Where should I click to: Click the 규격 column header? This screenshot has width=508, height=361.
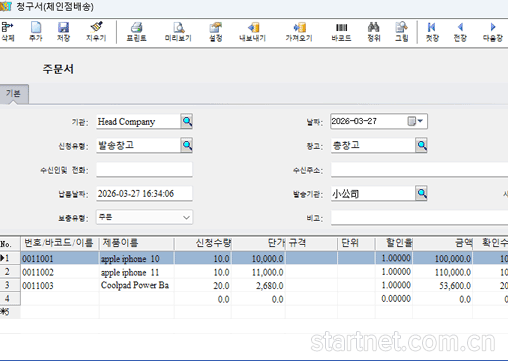(x=312, y=243)
